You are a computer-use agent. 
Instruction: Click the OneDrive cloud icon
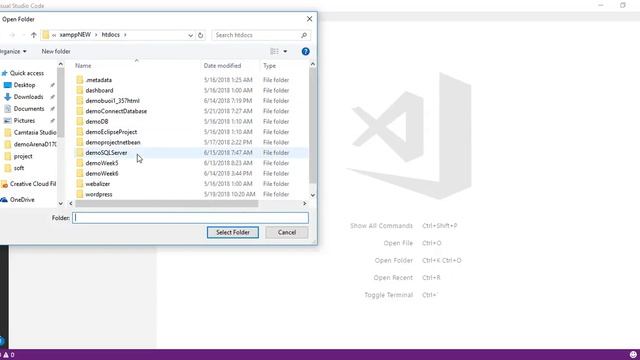[4, 200]
